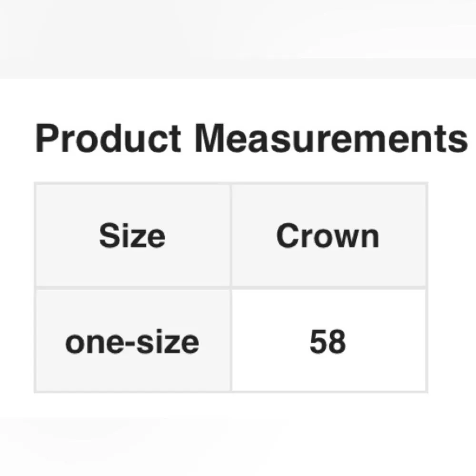Click the divider between Size and Crown headers
Viewport: 476px width, 476px height.
[231, 236]
